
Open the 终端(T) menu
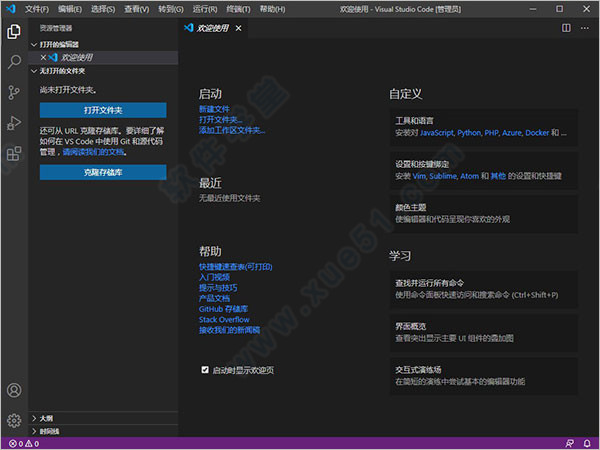[238, 9]
